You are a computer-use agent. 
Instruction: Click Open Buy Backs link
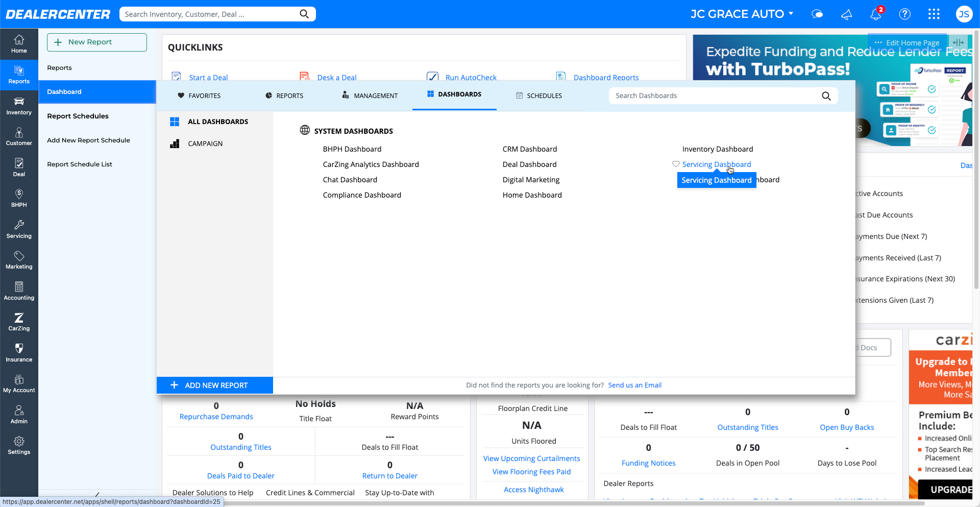click(x=847, y=427)
